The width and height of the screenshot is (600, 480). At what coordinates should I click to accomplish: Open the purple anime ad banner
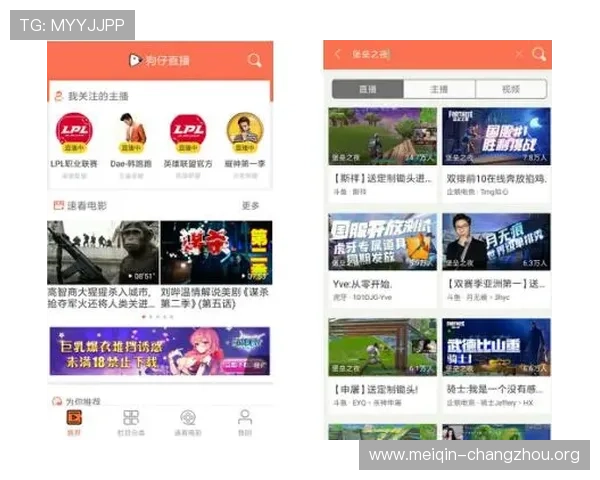point(160,351)
